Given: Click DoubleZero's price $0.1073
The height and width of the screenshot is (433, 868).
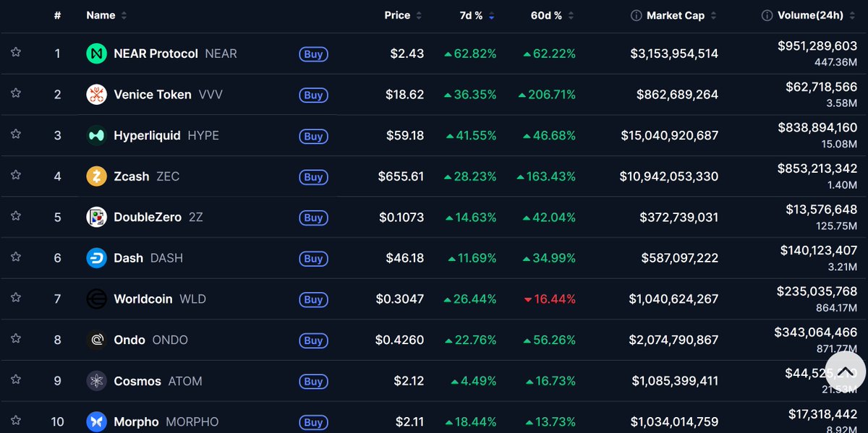Looking at the screenshot, I should click(400, 217).
